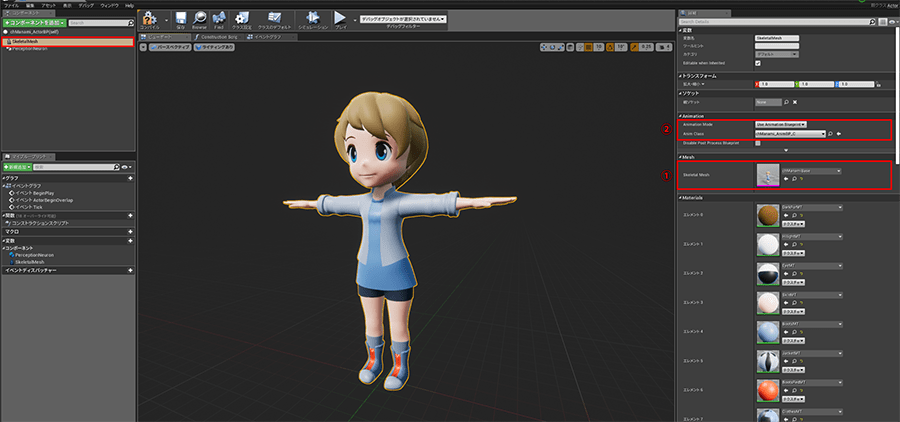The image size is (900, 422).
Task: Click the Compile toolbar icon
Action: 150,19
